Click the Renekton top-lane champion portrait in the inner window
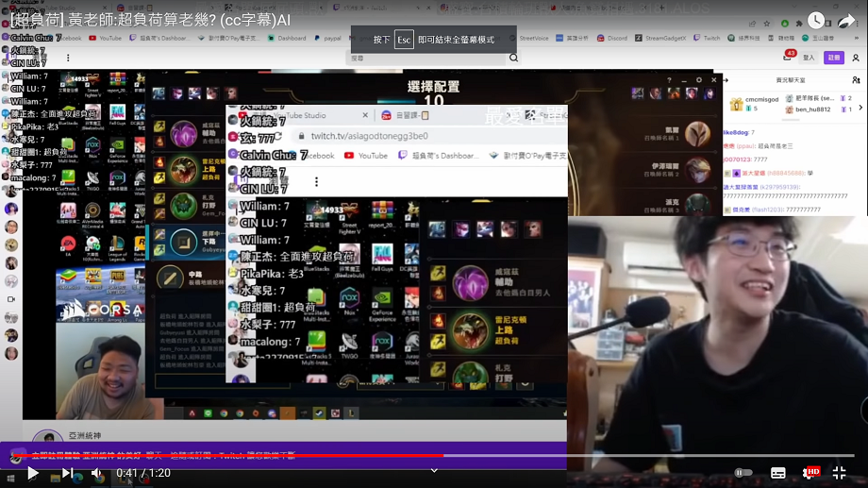The height and width of the screenshot is (488, 868). tap(470, 331)
